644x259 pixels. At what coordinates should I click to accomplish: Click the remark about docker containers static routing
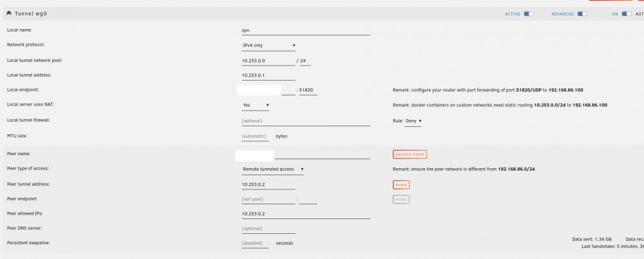tap(500, 105)
